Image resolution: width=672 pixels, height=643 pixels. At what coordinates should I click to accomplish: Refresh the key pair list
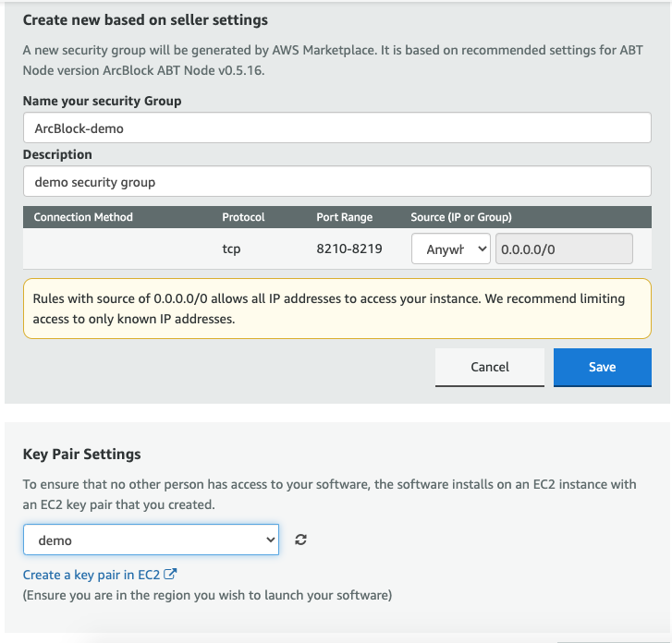(x=300, y=540)
